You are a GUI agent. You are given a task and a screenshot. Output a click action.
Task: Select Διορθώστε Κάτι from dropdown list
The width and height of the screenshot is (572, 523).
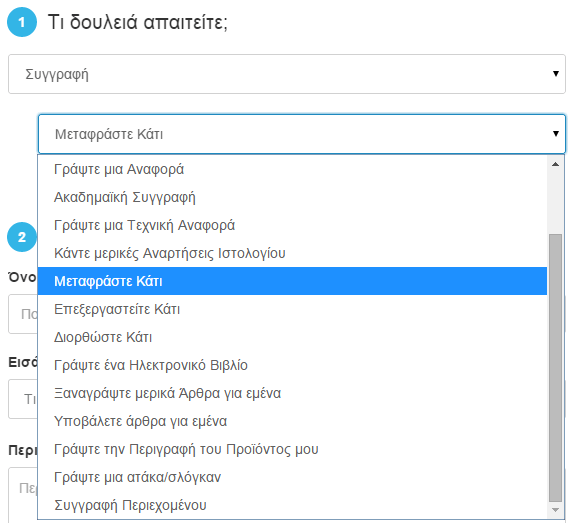coord(292,337)
